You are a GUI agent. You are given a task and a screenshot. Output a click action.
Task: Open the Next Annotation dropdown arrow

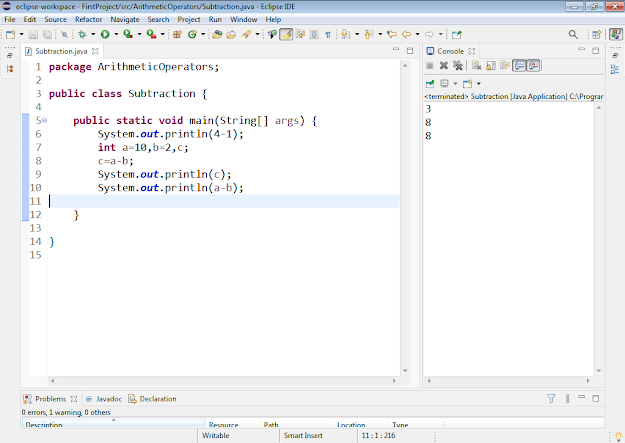[x=357, y=35]
